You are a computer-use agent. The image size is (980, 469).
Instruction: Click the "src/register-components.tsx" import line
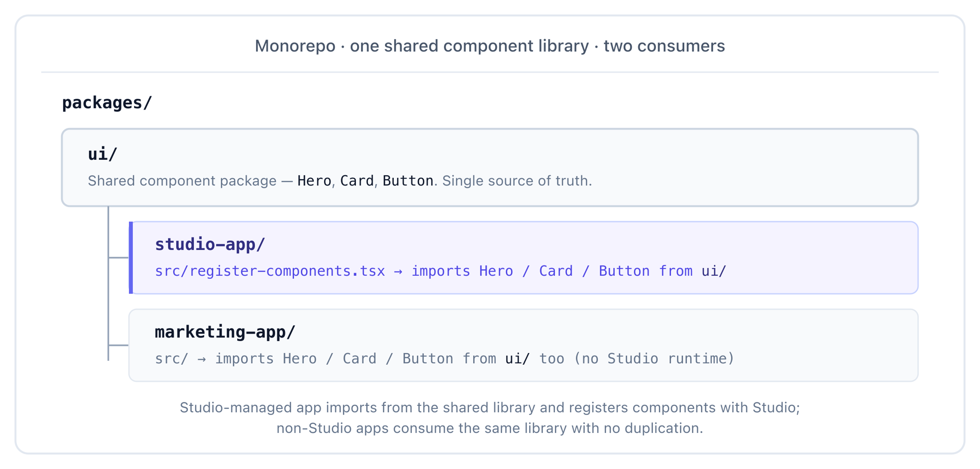tap(440, 271)
